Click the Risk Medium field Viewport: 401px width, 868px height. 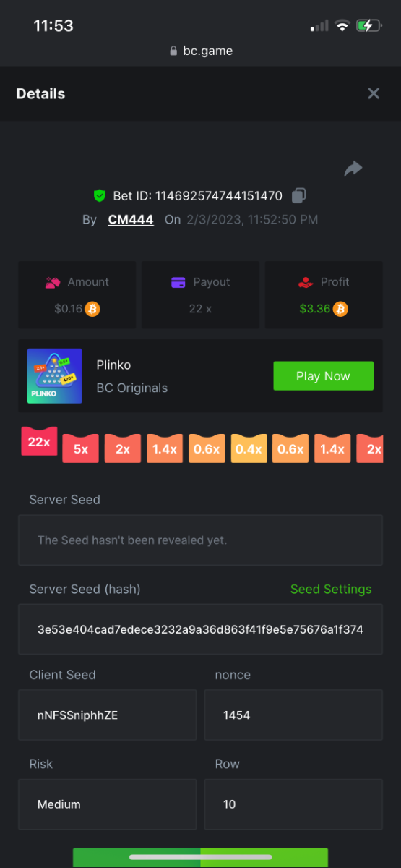[107, 804]
